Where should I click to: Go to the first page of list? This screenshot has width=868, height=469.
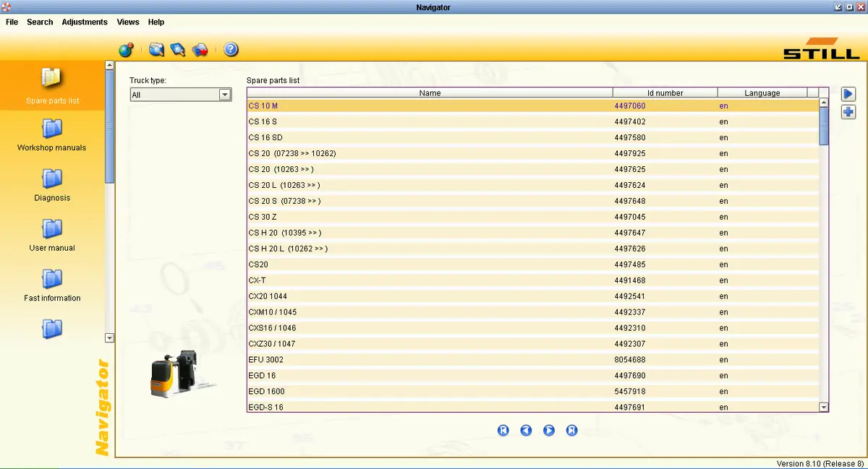[503, 430]
